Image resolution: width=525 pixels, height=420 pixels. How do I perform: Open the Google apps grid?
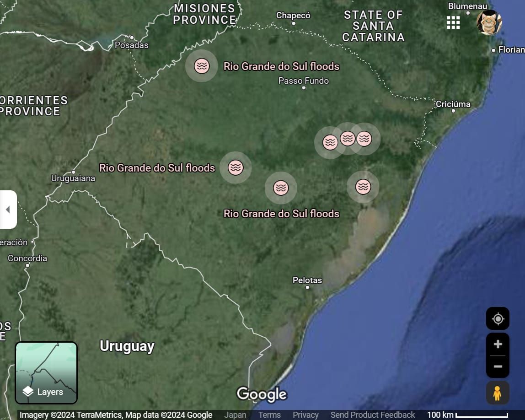click(x=453, y=22)
